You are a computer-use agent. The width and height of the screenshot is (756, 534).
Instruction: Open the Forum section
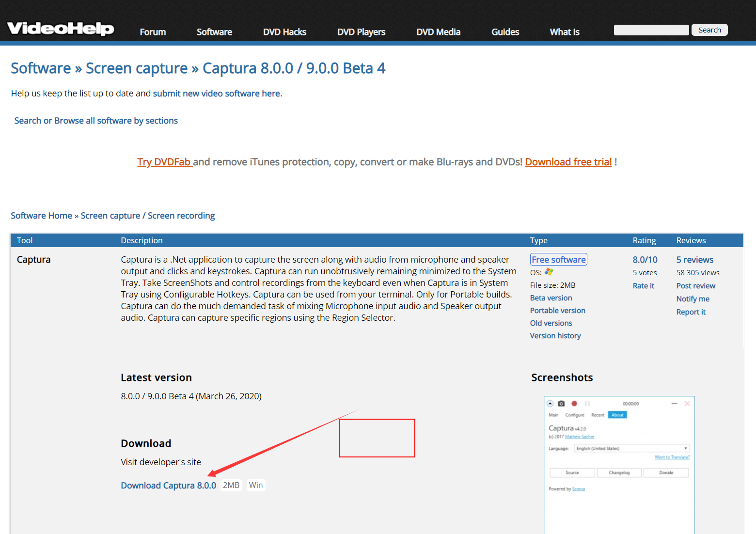click(152, 32)
